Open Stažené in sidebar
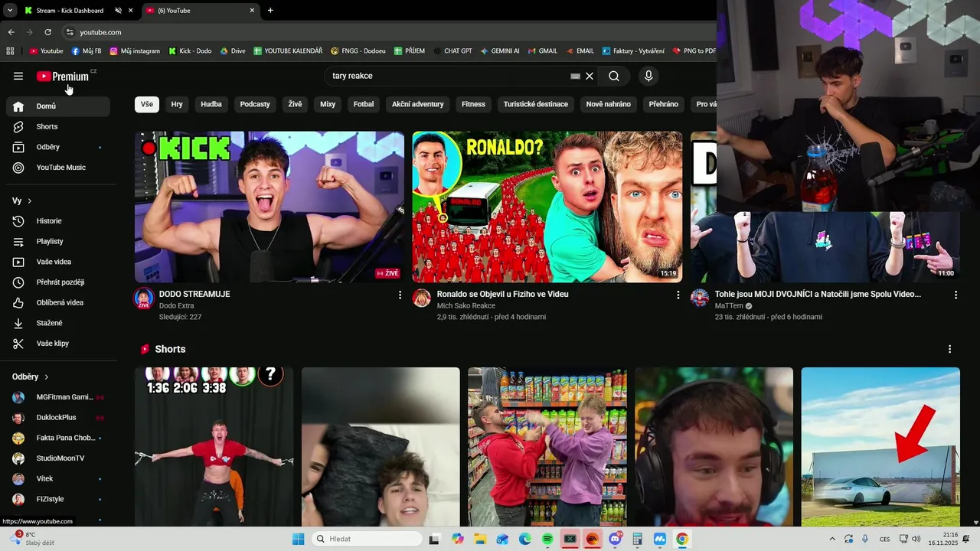 [x=58, y=323]
